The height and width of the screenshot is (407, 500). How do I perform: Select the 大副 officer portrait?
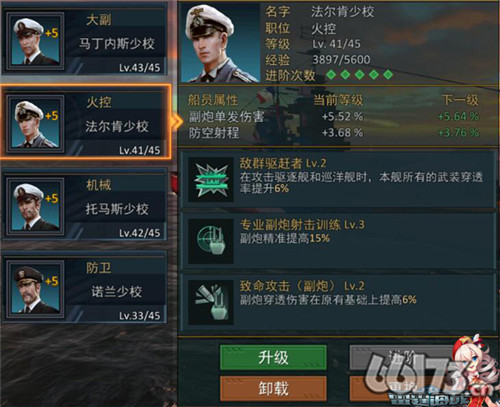tap(35, 41)
